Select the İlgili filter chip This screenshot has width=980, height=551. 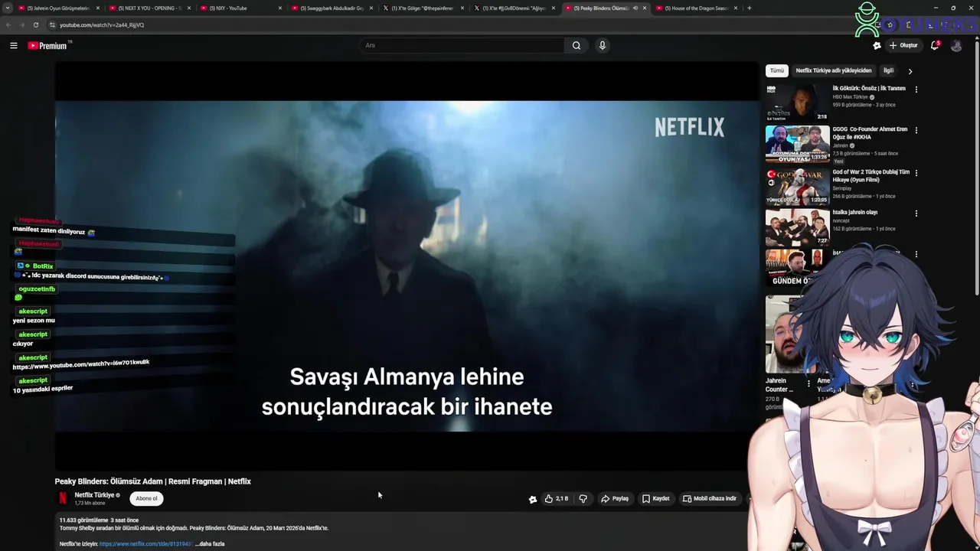[x=888, y=70]
